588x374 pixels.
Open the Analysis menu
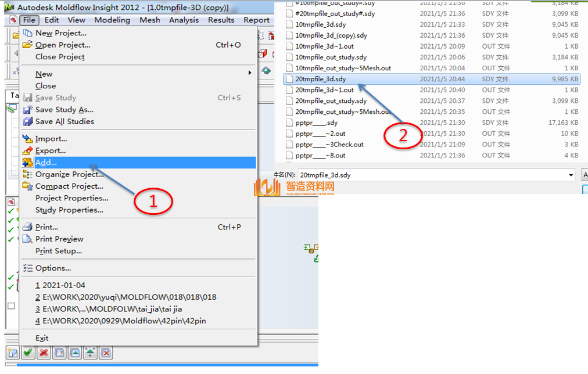coord(184,20)
